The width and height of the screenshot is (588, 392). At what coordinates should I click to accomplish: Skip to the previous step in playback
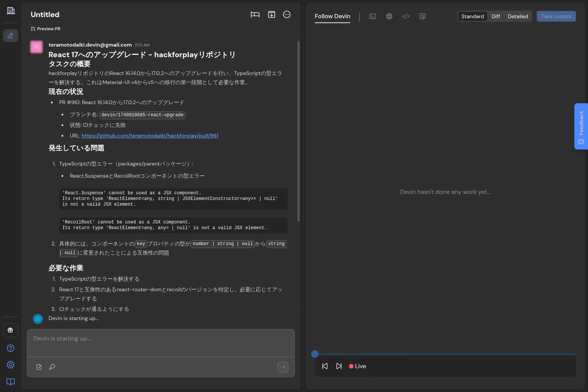point(325,366)
